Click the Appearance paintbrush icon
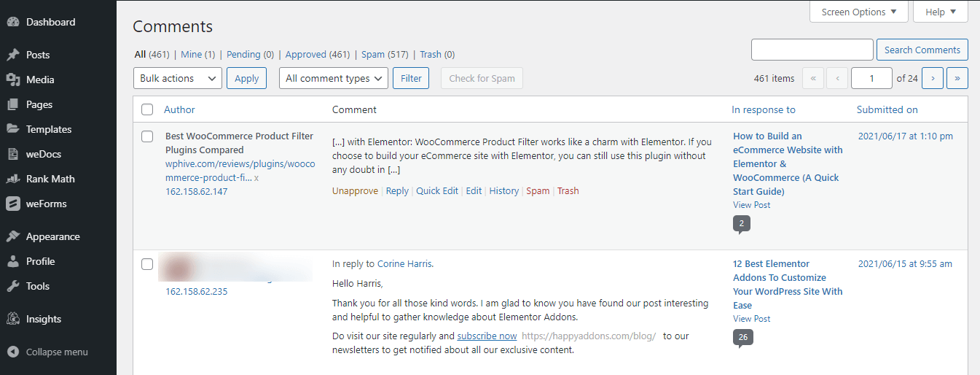The width and height of the screenshot is (980, 375). pos(12,236)
